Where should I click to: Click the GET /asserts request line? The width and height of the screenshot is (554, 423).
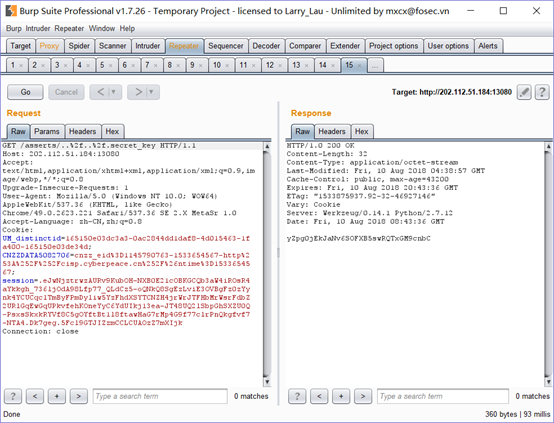[x=99, y=146]
